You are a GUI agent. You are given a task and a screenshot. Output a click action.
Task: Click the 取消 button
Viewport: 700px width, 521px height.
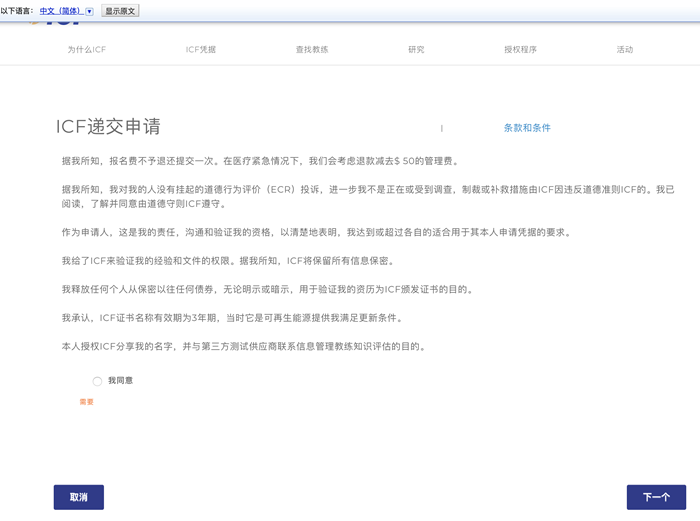pos(79,497)
